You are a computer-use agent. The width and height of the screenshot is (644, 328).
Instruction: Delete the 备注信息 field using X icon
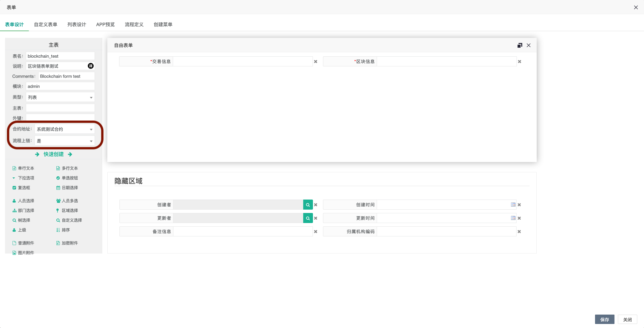(316, 231)
